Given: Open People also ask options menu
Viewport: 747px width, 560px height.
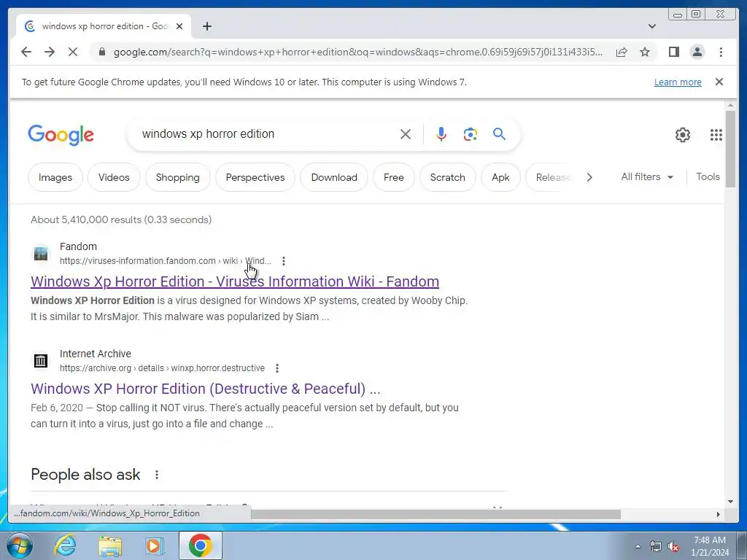Looking at the screenshot, I should pyautogui.click(x=157, y=475).
